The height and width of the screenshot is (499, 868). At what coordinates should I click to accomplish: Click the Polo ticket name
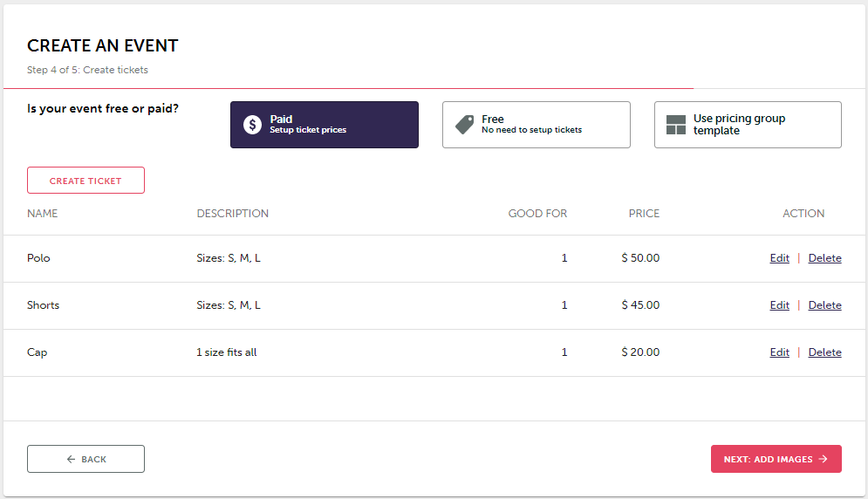pyautogui.click(x=38, y=258)
